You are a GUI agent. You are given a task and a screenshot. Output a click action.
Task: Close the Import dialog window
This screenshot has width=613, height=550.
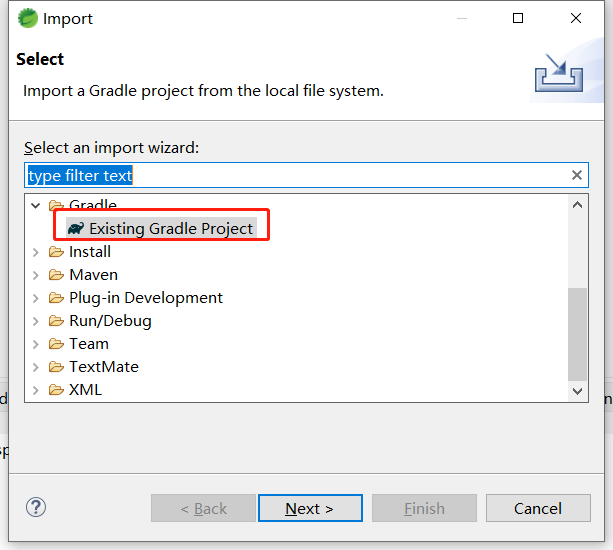click(576, 18)
